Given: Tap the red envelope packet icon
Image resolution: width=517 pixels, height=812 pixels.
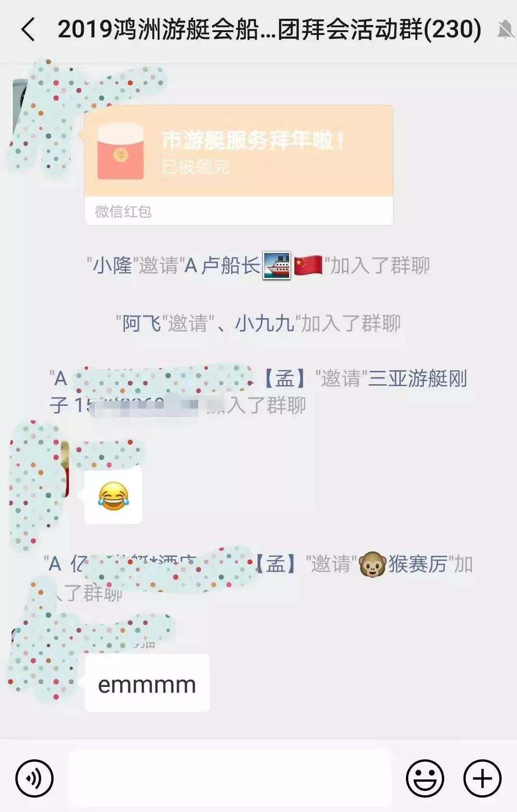Looking at the screenshot, I should pos(121,151).
